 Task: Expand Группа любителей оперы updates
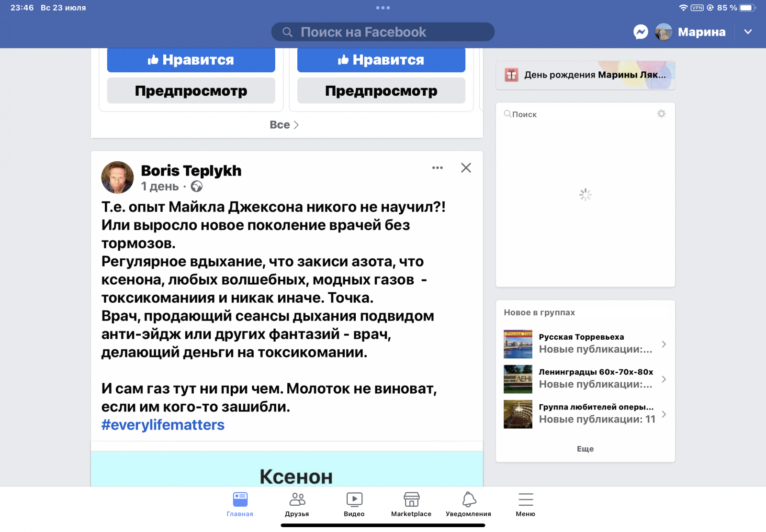click(664, 414)
